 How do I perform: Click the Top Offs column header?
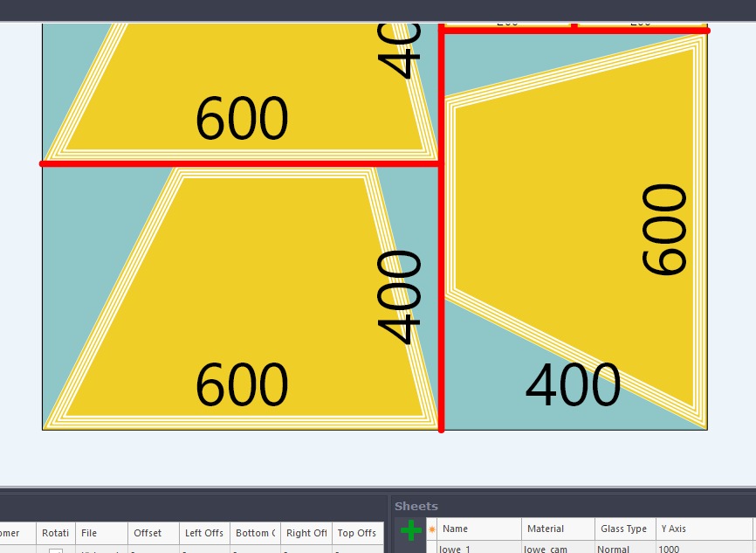tap(357, 533)
